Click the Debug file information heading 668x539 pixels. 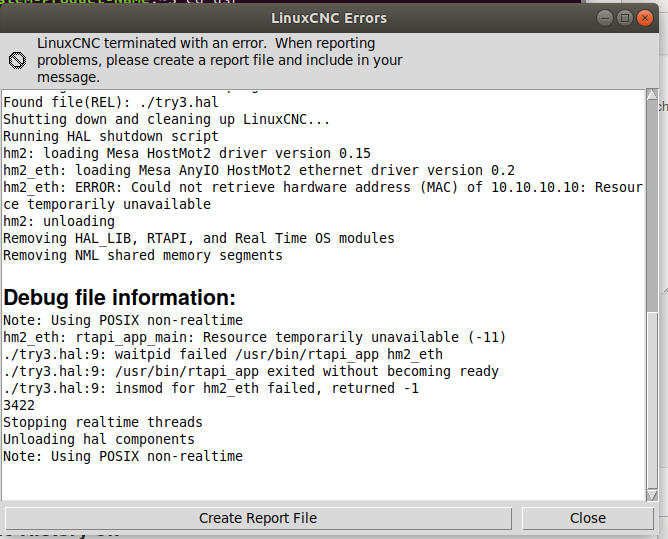(119, 297)
